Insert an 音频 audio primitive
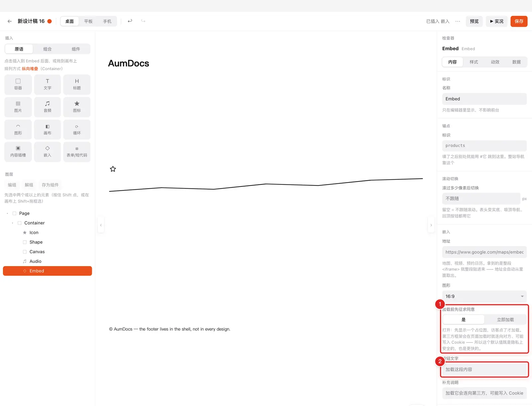This screenshot has width=532, height=406. coord(48,107)
